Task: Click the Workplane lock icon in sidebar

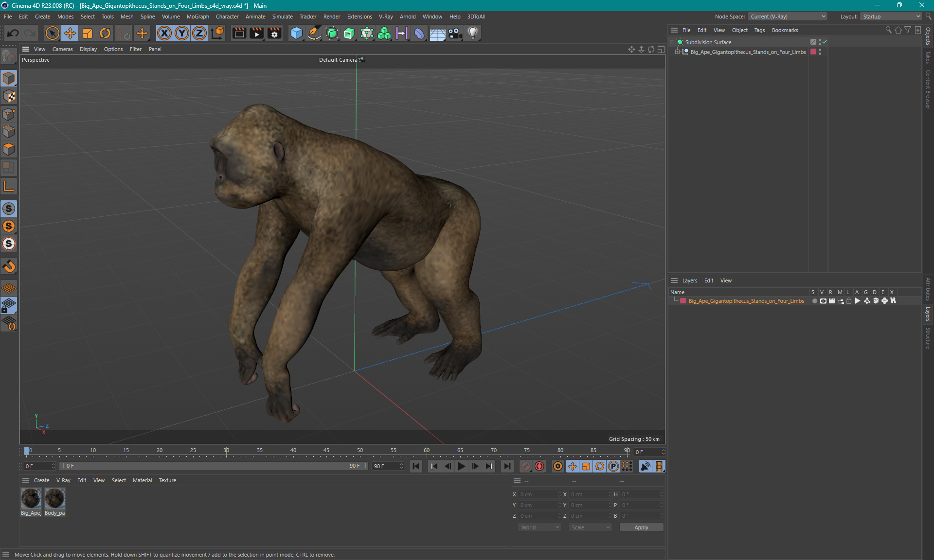Action: [x=9, y=306]
